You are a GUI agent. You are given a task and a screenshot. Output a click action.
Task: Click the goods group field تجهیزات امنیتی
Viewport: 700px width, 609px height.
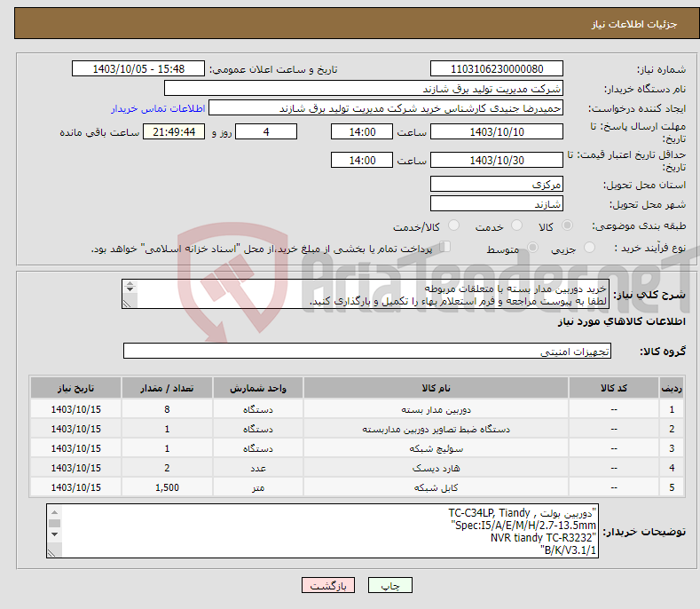[367, 352]
